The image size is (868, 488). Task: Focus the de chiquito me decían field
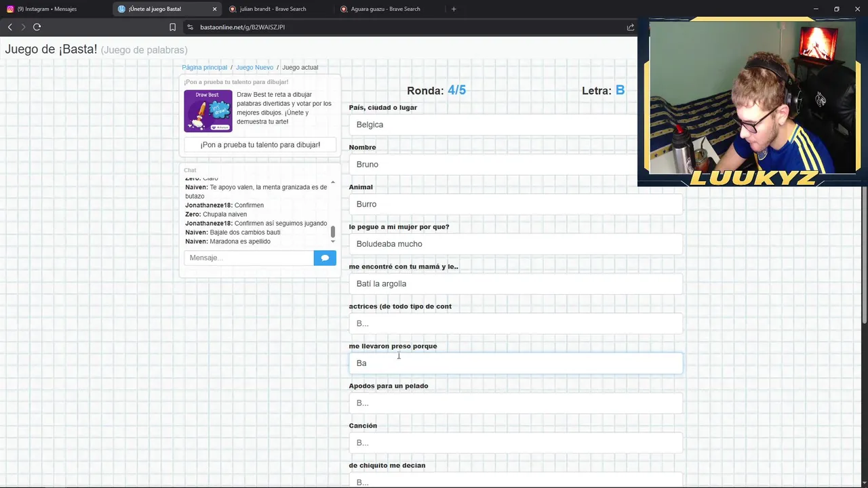point(515,480)
